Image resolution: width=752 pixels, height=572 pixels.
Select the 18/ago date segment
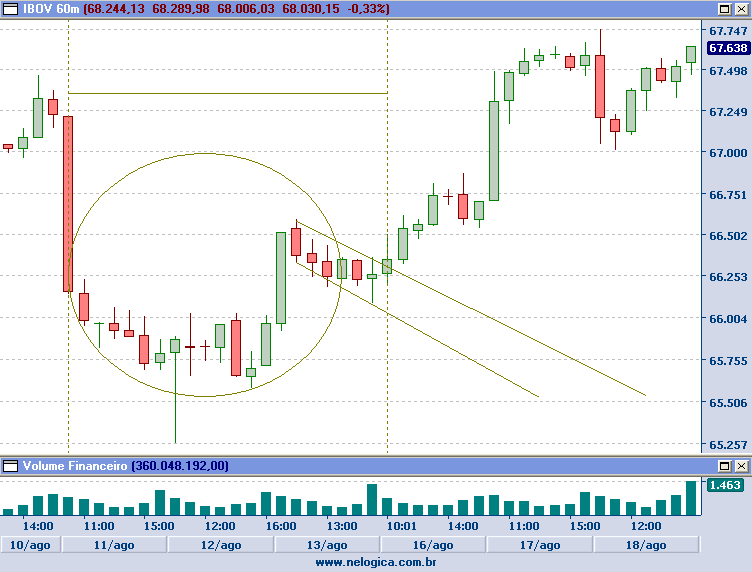click(646, 545)
